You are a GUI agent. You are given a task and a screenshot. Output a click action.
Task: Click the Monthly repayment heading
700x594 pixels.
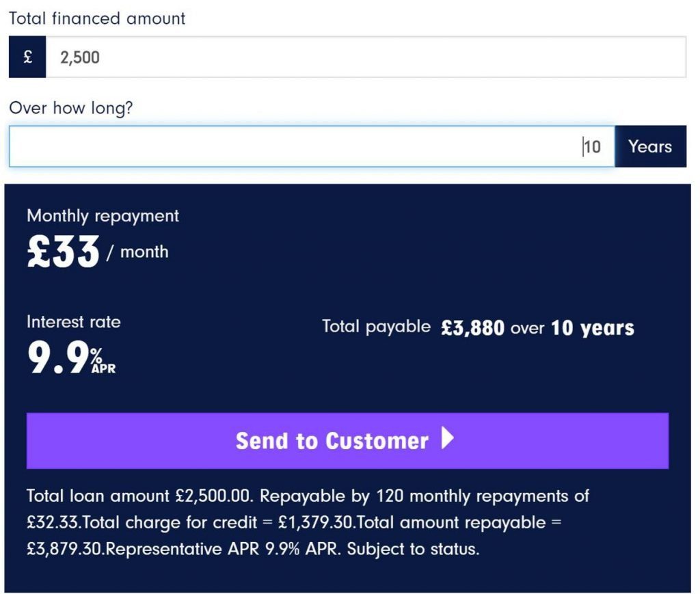click(103, 216)
